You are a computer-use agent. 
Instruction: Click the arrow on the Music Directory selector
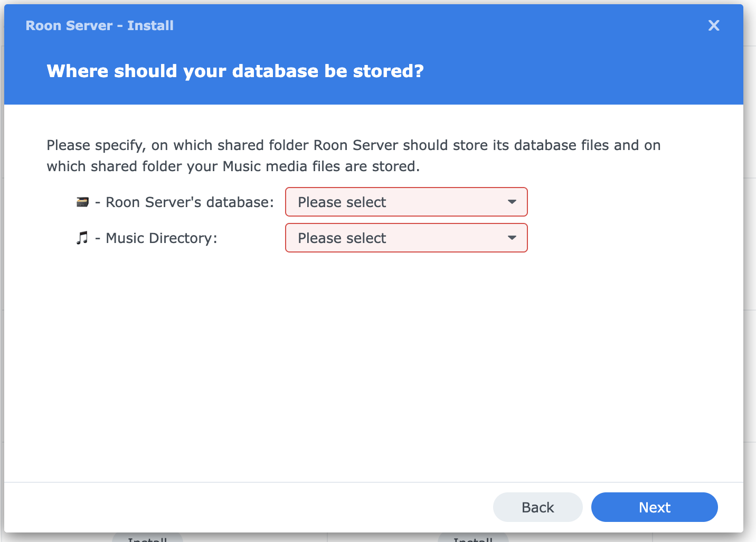click(512, 238)
